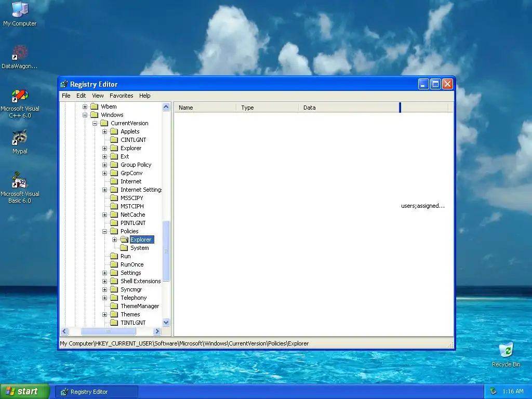Click the folder icon next to Windows
This screenshot has height=399, width=532.
click(95, 115)
